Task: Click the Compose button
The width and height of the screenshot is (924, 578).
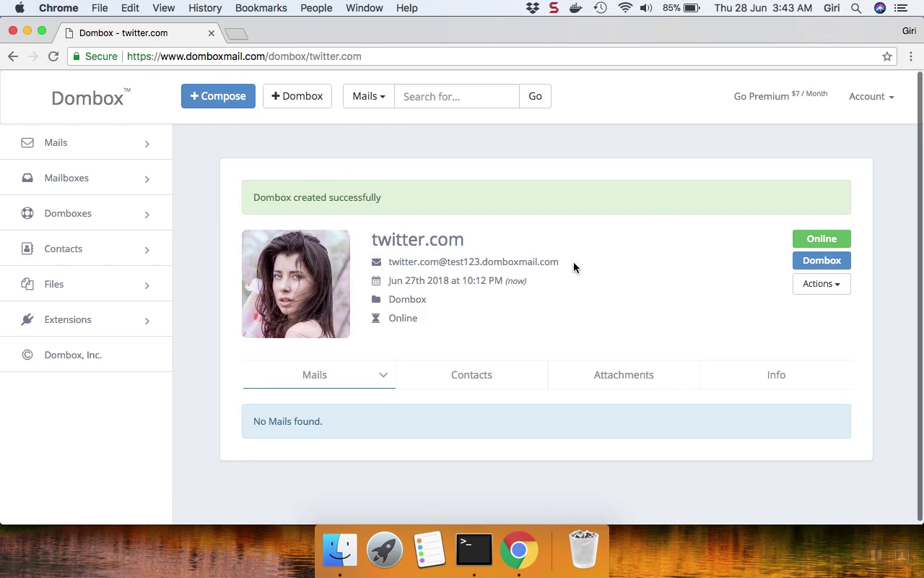Action: pyautogui.click(x=218, y=96)
